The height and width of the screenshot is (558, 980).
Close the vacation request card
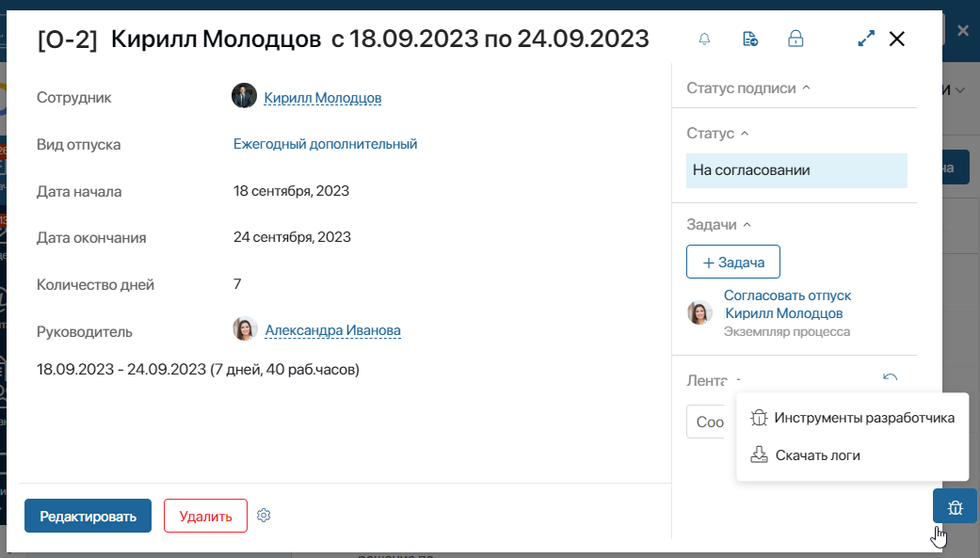tap(897, 39)
